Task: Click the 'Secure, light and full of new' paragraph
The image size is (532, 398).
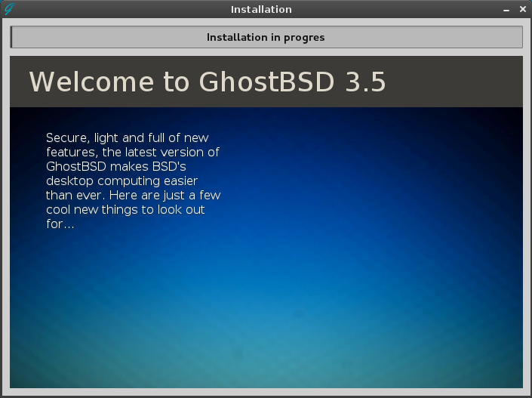Action: [x=134, y=180]
